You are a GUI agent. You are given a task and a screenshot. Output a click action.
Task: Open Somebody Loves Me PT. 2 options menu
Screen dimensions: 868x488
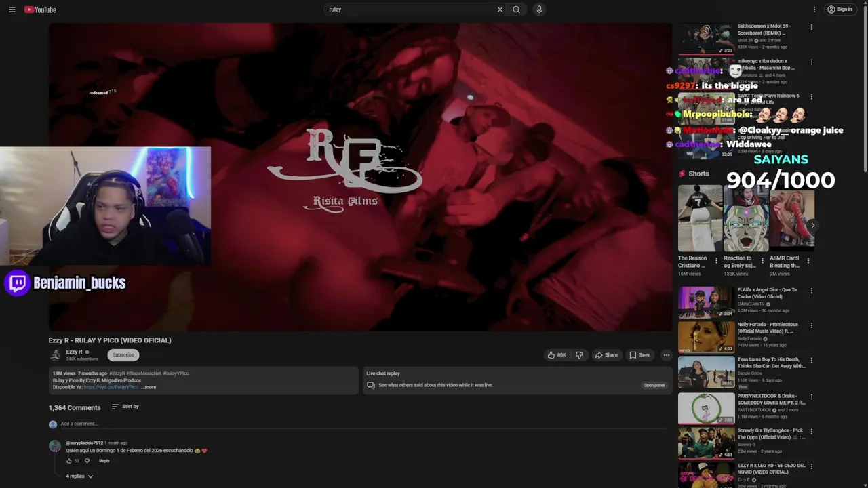point(811,396)
